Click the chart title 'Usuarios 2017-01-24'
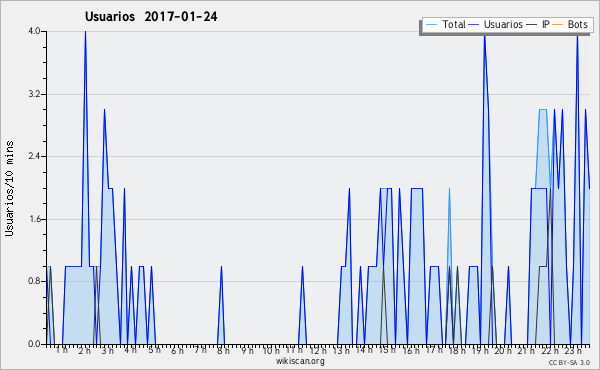Image resolution: width=600 pixels, height=370 pixels. [x=151, y=16]
